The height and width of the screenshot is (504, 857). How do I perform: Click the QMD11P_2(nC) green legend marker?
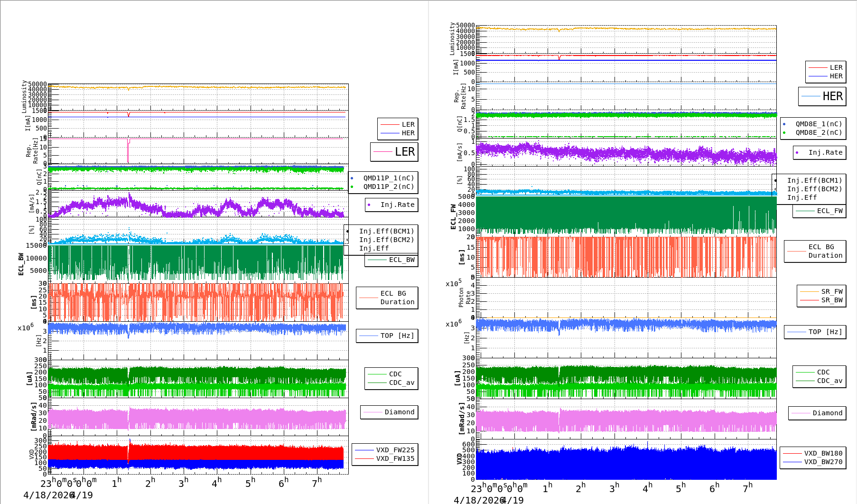pyautogui.click(x=352, y=187)
